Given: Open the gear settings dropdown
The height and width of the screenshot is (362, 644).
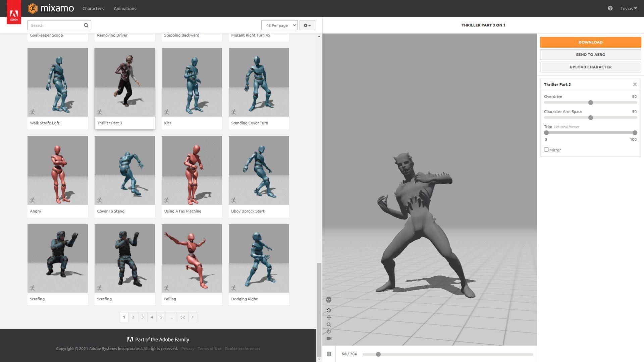Looking at the screenshot, I should point(307,25).
